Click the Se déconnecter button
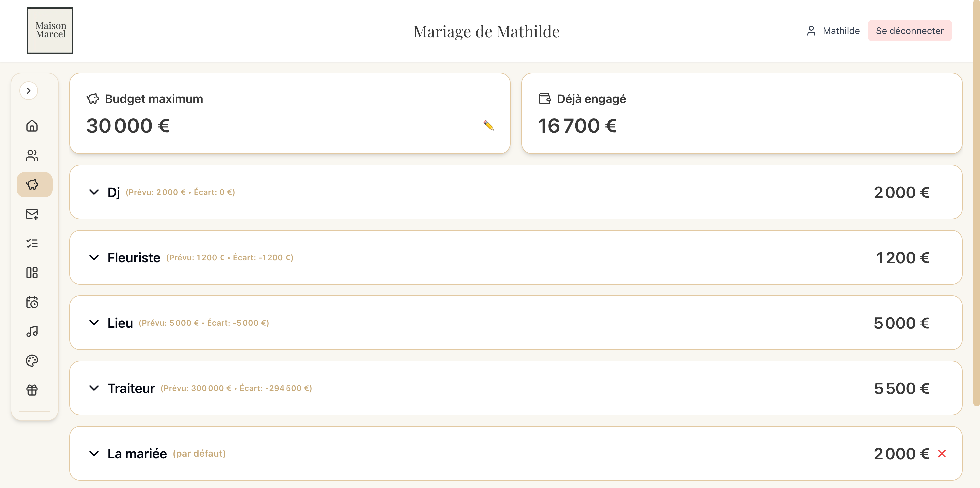 click(909, 31)
